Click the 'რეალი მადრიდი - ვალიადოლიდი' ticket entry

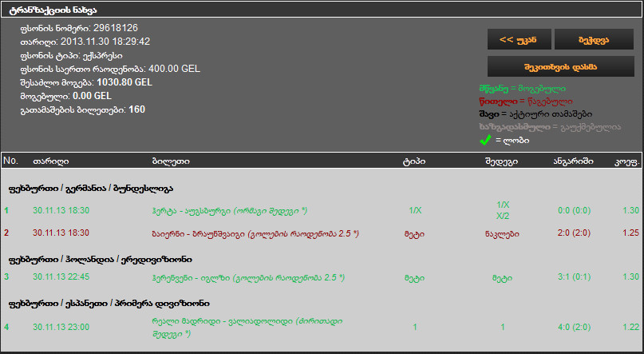[x=247, y=328]
